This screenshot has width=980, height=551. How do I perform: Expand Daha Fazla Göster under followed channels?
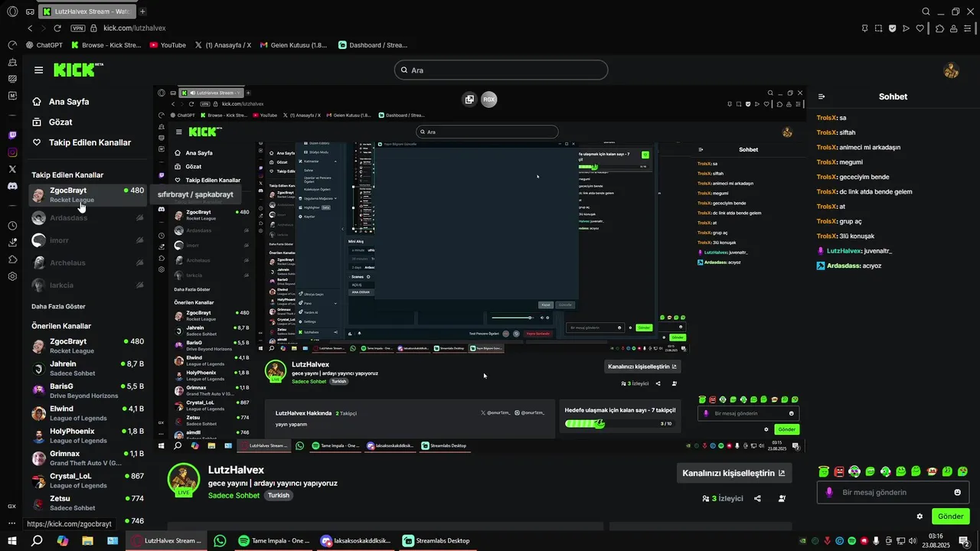[x=58, y=306]
